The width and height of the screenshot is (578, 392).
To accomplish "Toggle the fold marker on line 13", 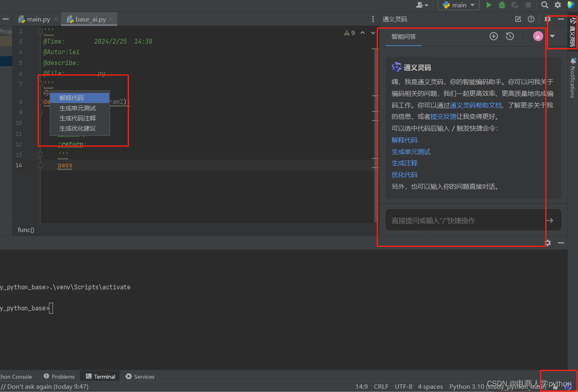I will (40, 155).
